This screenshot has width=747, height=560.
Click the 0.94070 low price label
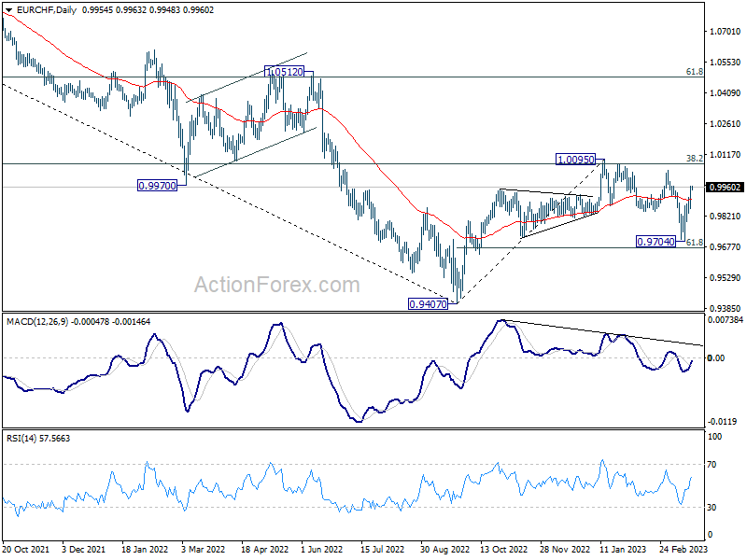tap(430, 303)
